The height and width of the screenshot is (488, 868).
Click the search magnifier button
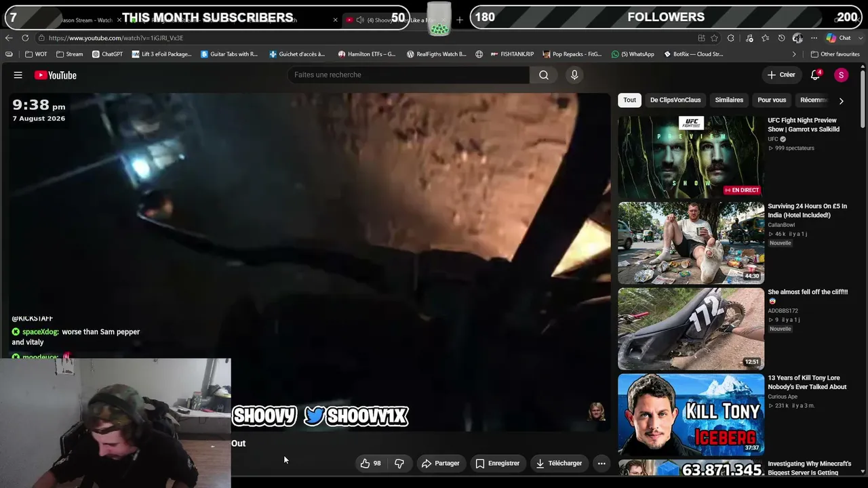[544, 75]
